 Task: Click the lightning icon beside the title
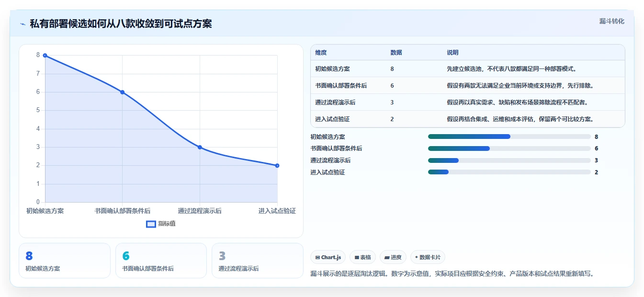tap(23, 24)
